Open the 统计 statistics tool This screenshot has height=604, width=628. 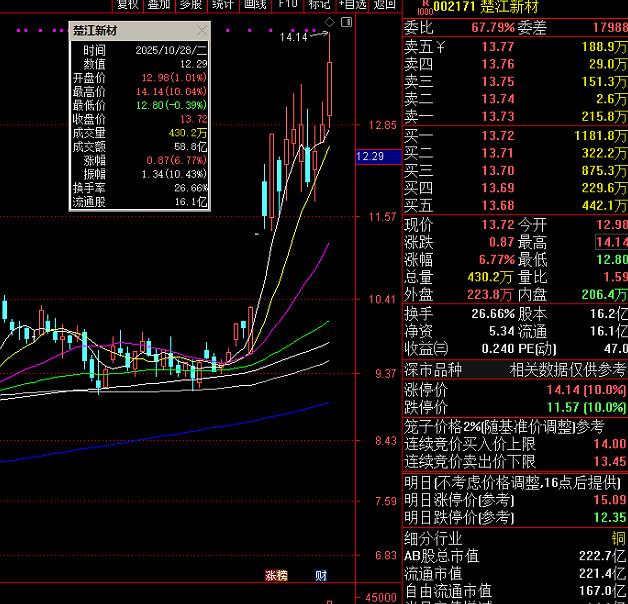click(x=222, y=5)
